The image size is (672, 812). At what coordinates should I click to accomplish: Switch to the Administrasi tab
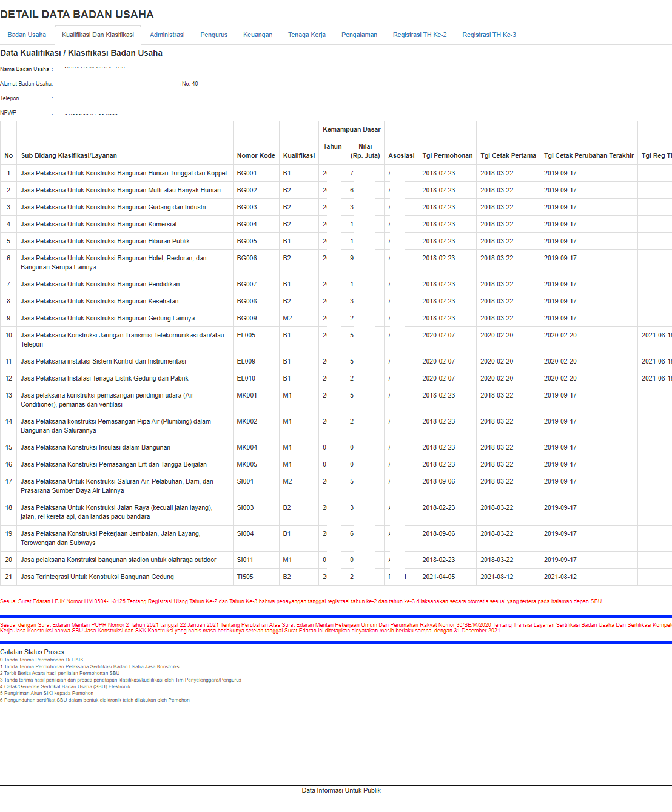167,35
